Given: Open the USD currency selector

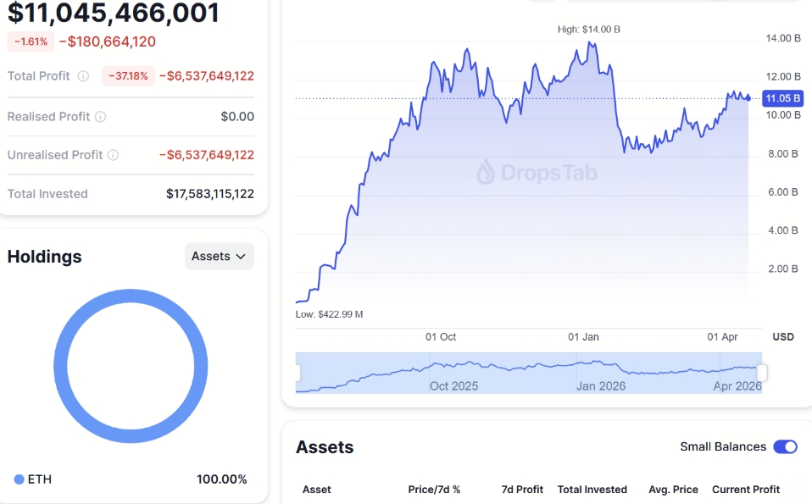Looking at the screenshot, I should 782,336.
